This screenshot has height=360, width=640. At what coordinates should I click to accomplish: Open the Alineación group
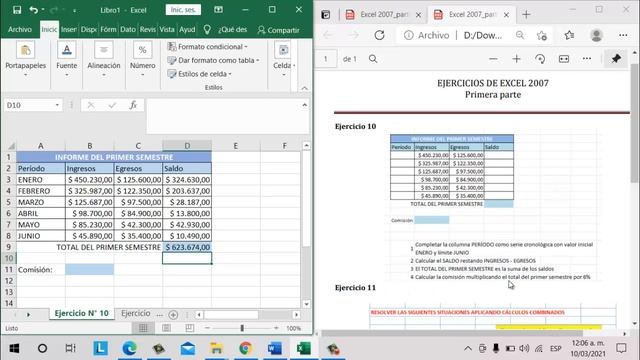[104, 60]
